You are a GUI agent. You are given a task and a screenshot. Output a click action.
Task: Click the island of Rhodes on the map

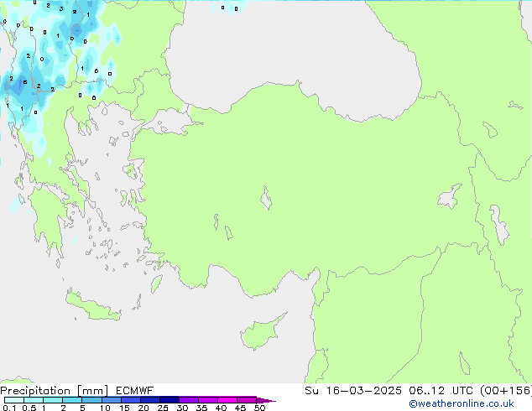(x=156, y=284)
